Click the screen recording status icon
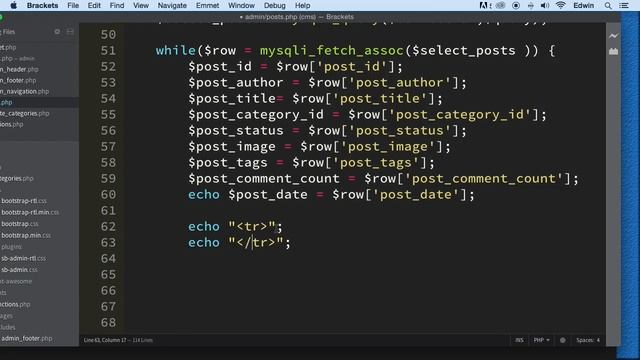The width and height of the screenshot is (640, 360). (516, 5)
